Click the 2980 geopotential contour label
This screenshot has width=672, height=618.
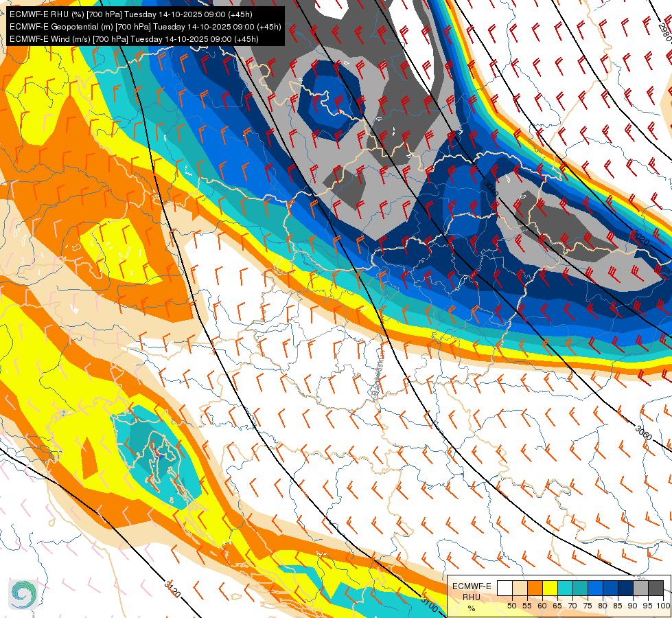click(664, 33)
